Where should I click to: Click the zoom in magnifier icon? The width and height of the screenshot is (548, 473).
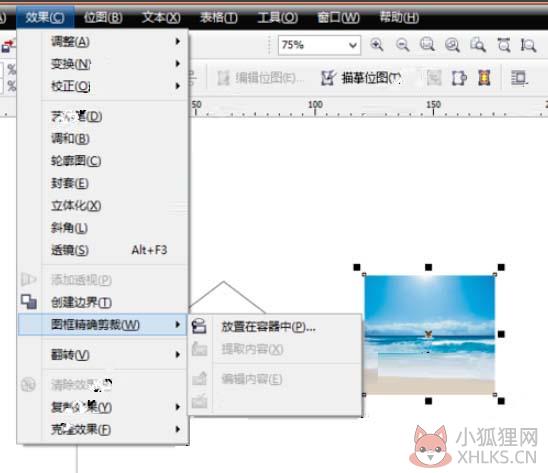[377, 45]
